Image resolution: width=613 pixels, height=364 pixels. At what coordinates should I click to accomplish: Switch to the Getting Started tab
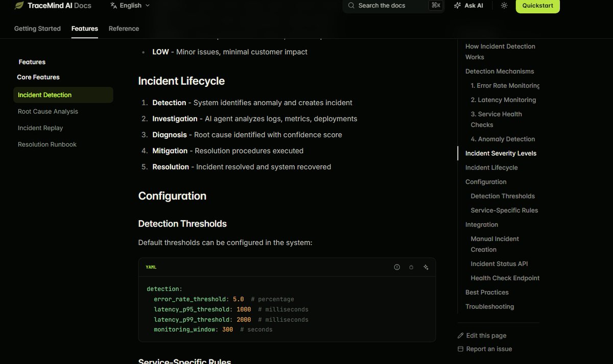pos(37,29)
